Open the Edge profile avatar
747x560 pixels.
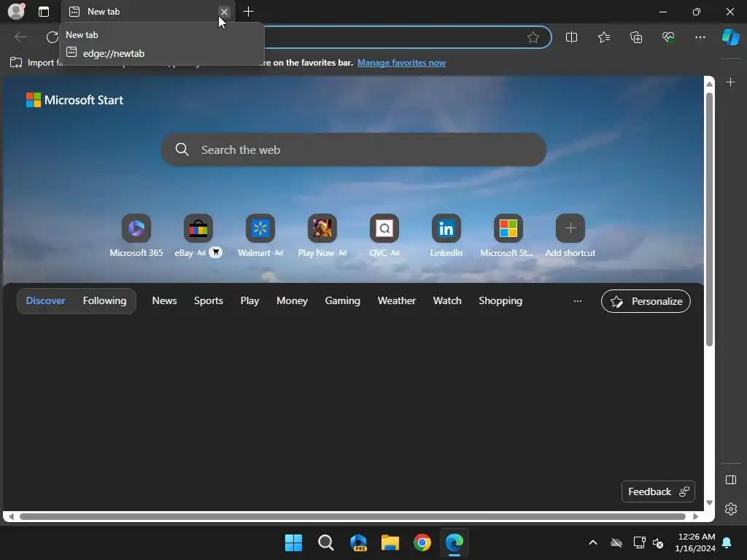point(16,12)
